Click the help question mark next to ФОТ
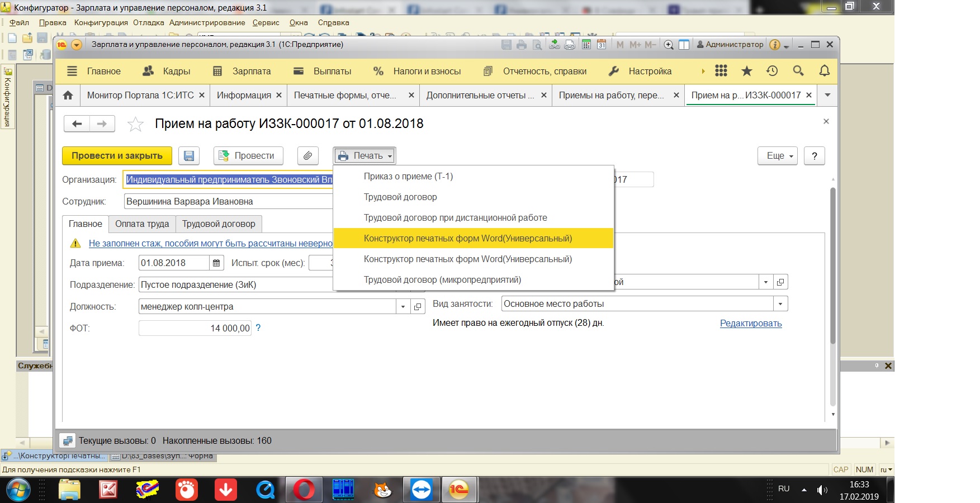The width and height of the screenshot is (980, 503). (258, 328)
